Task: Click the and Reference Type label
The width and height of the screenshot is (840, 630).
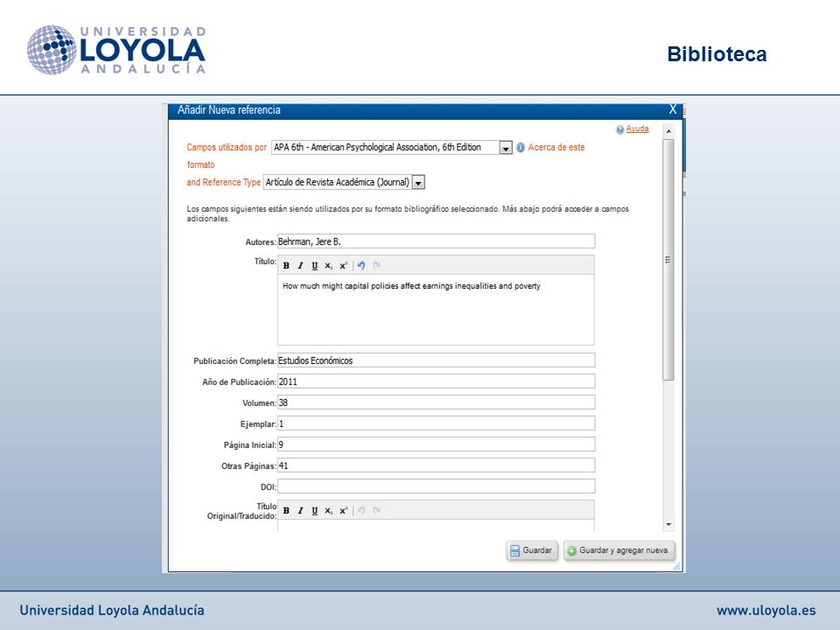Action: pyautogui.click(x=223, y=183)
